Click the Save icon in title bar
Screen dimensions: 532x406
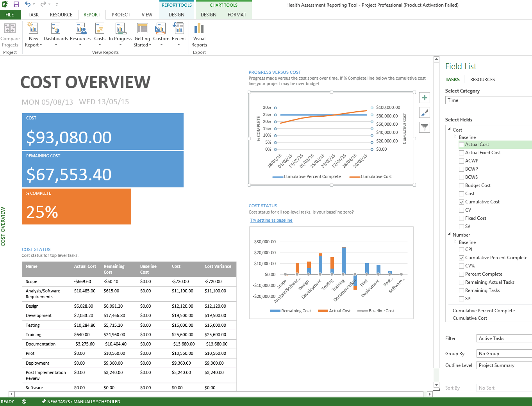coord(16,4)
